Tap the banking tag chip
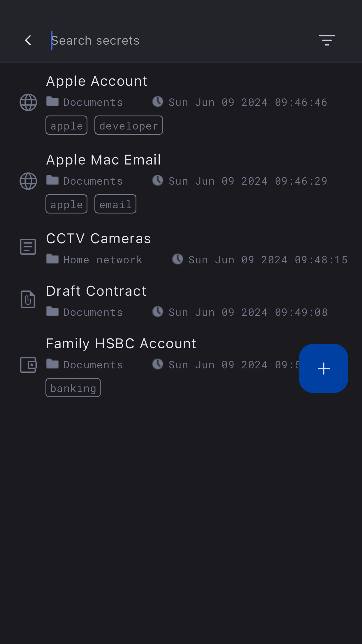 (73, 388)
